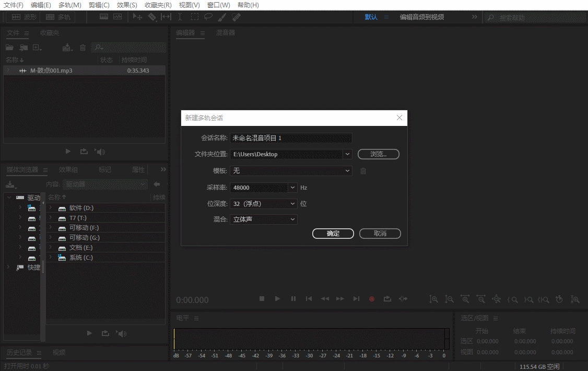The width and height of the screenshot is (588, 371).
Task: Click the 确定 button
Action: (x=333, y=234)
